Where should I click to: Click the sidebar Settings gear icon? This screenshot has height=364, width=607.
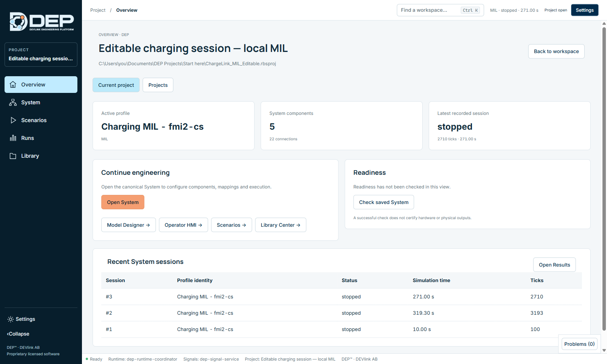point(11,319)
